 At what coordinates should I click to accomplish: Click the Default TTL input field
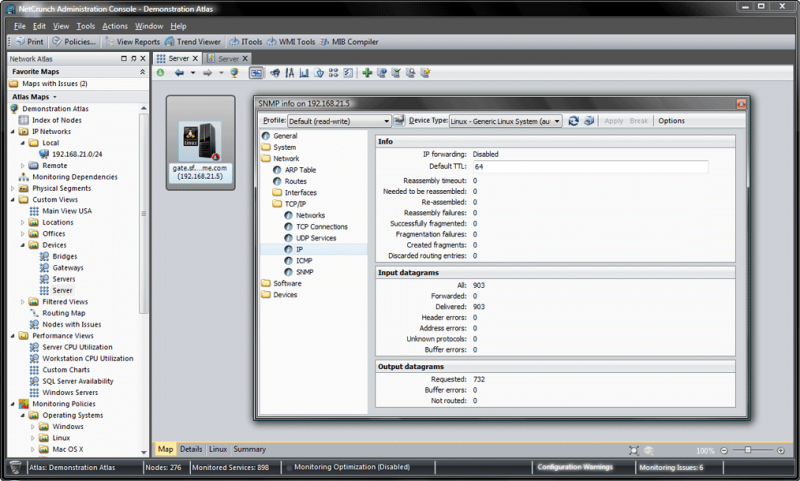[590, 167]
